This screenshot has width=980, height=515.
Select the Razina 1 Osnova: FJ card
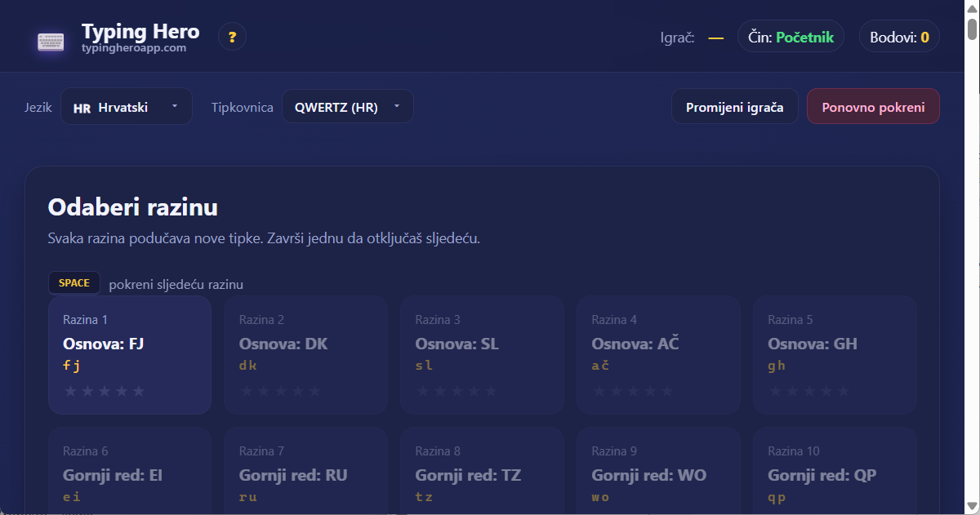point(130,355)
